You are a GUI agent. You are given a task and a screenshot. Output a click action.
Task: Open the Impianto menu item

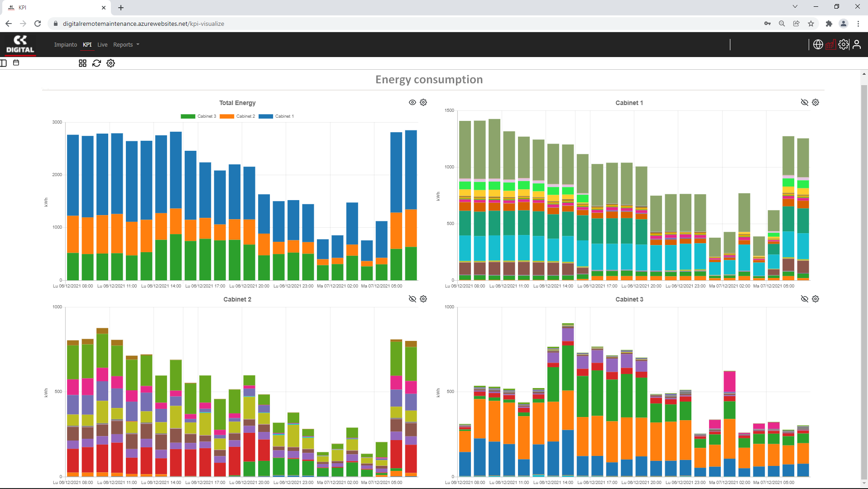[66, 45]
